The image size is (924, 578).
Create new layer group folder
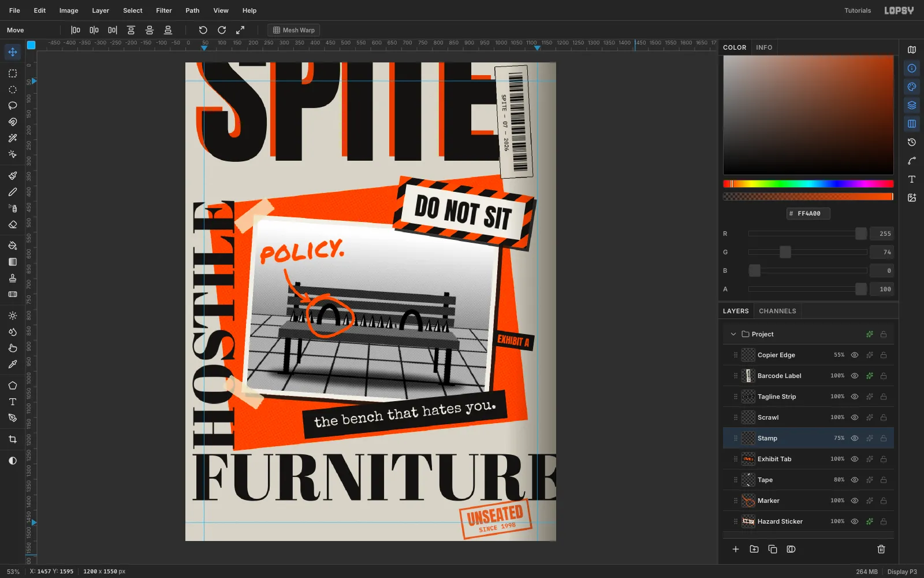click(754, 549)
